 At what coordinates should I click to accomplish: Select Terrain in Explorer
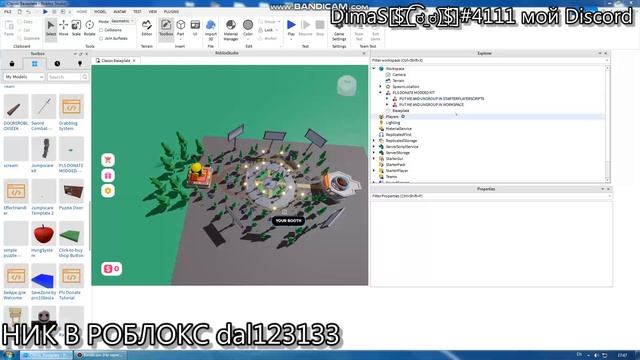click(398, 81)
